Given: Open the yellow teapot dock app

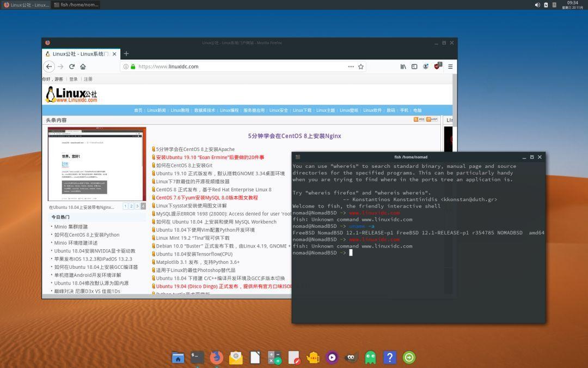Looking at the screenshot, I should 313,357.
